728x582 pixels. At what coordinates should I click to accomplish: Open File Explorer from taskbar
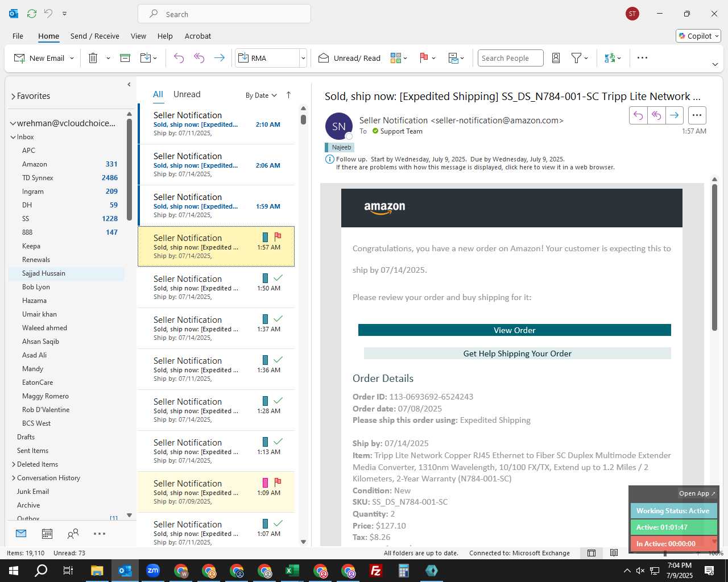(97, 571)
